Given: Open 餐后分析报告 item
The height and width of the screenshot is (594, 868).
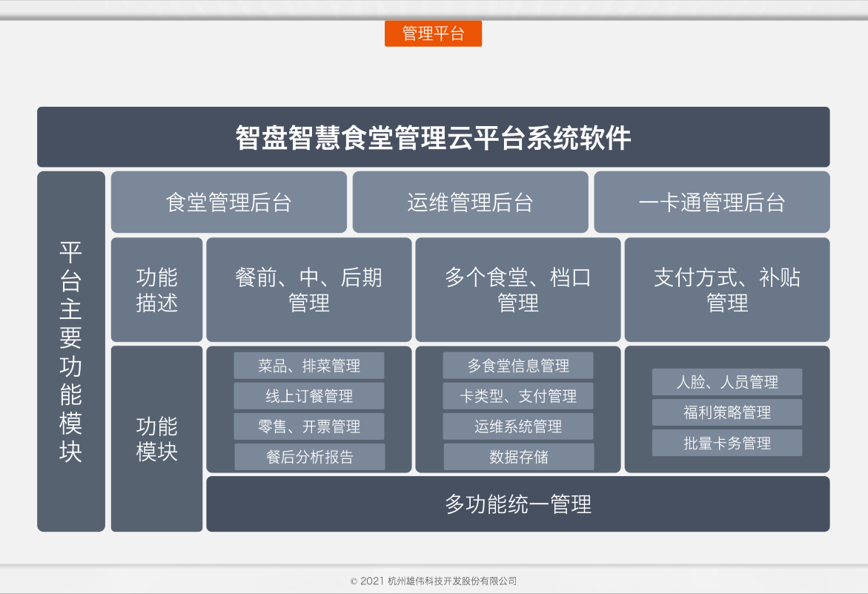Looking at the screenshot, I should click(309, 456).
